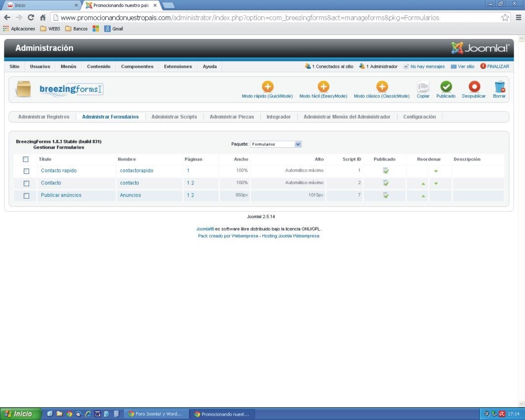525x420 pixels.
Task: Move Contacto rapido down in the order
Action: tap(436, 171)
